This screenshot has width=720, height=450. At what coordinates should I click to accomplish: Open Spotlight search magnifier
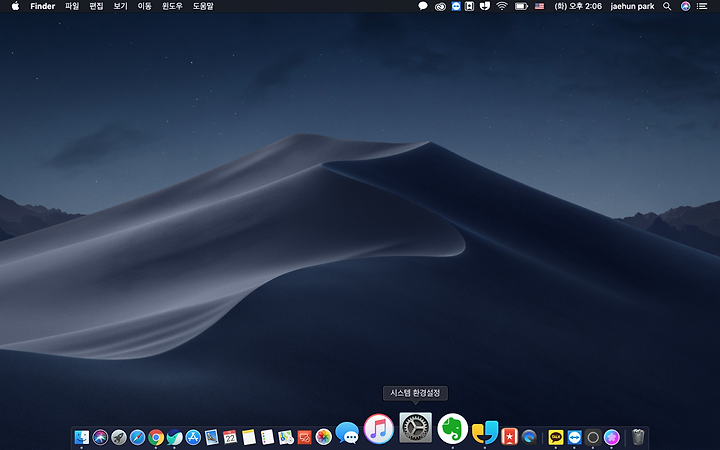(x=667, y=6)
